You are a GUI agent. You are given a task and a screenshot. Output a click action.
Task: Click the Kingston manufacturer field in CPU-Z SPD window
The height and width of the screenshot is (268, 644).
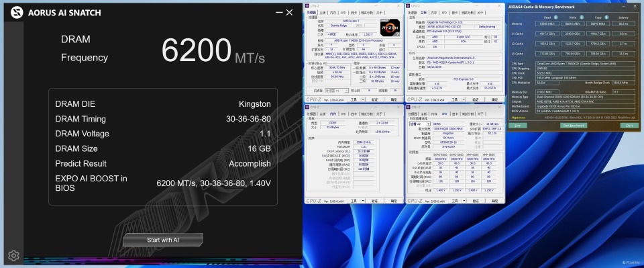click(x=449, y=133)
